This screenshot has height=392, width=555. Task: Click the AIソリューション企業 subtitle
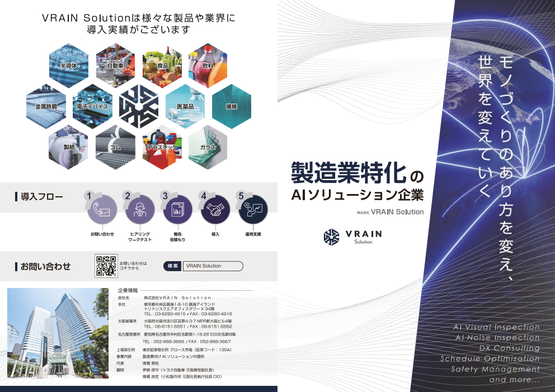[x=357, y=195]
